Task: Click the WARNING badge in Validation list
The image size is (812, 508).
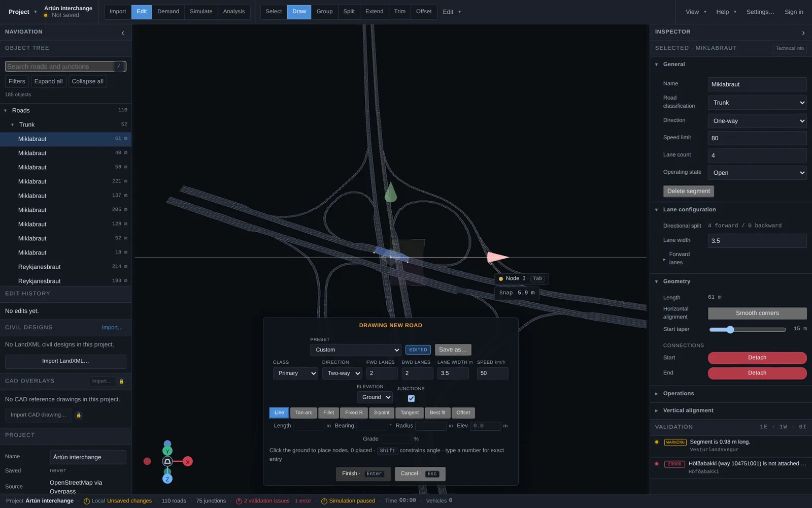Action: pos(675,442)
